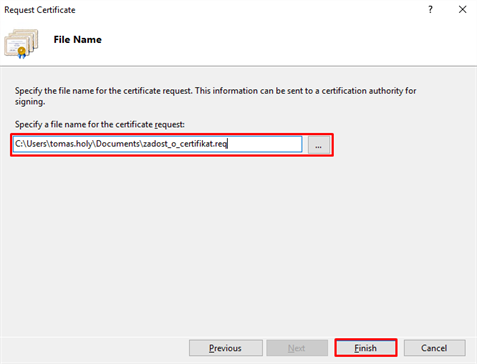
Task: Click the Request Certificate window title
Action: pyautogui.click(x=40, y=10)
